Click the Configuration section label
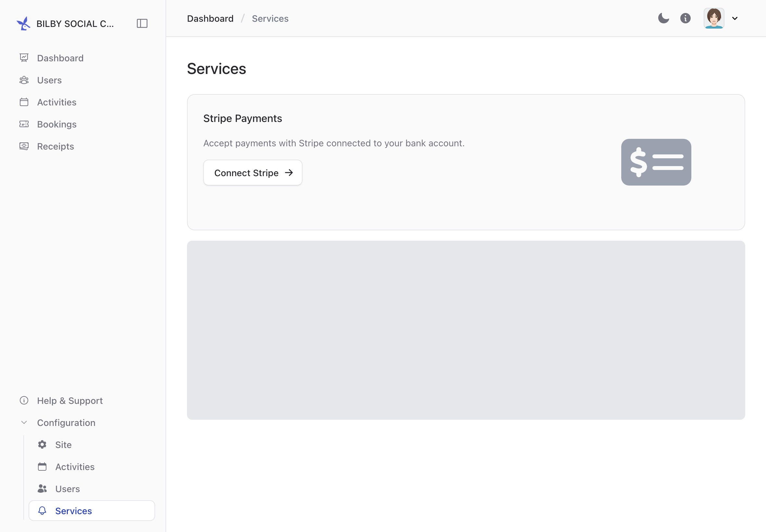 click(66, 422)
